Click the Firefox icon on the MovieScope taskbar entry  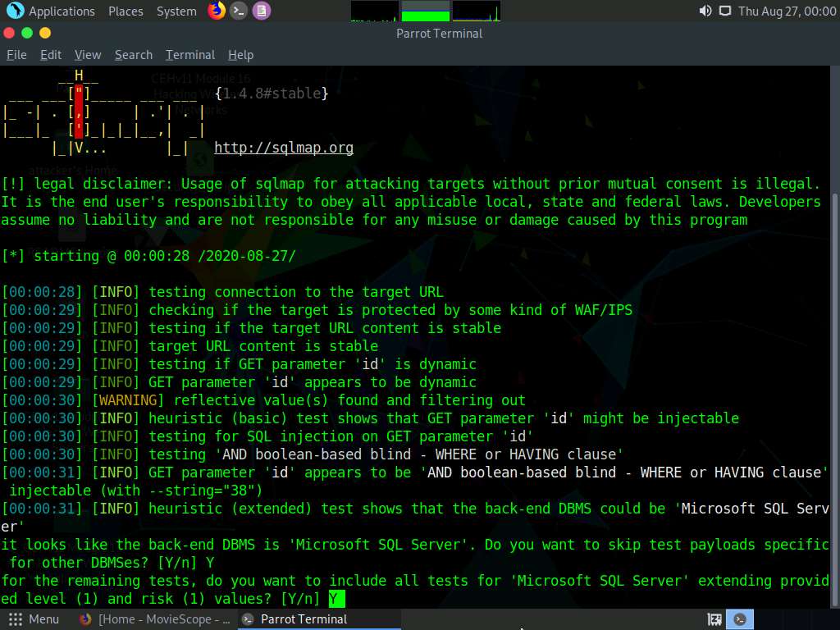[84, 619]
